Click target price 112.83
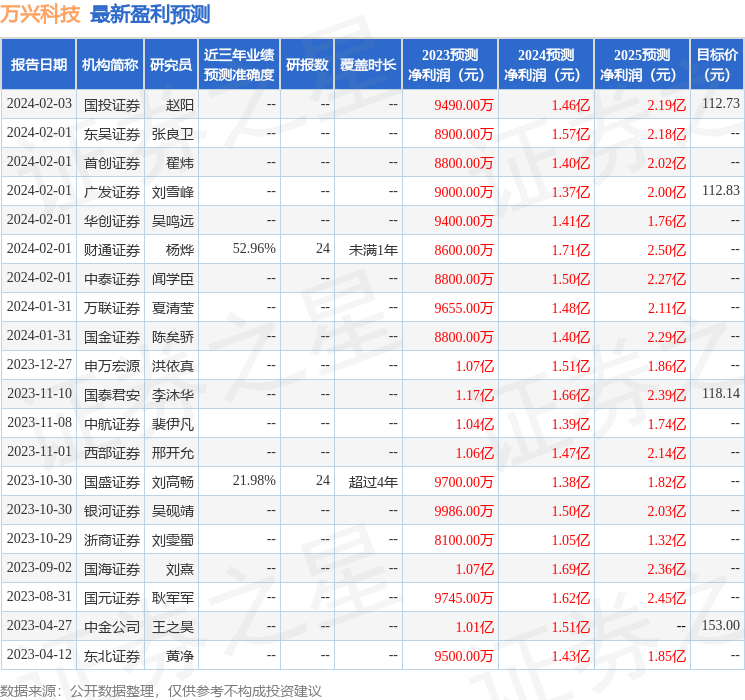This screenshot has width=745, height=700. click(721, 191)
